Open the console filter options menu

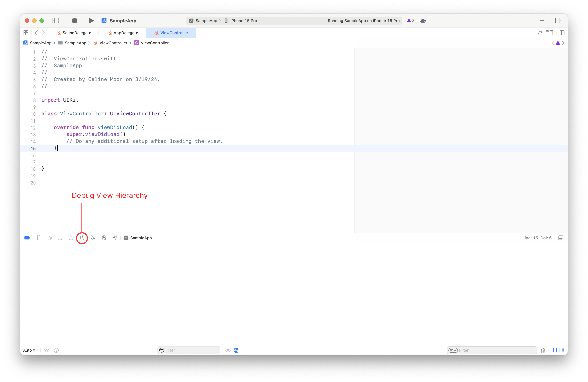[453, 350]
